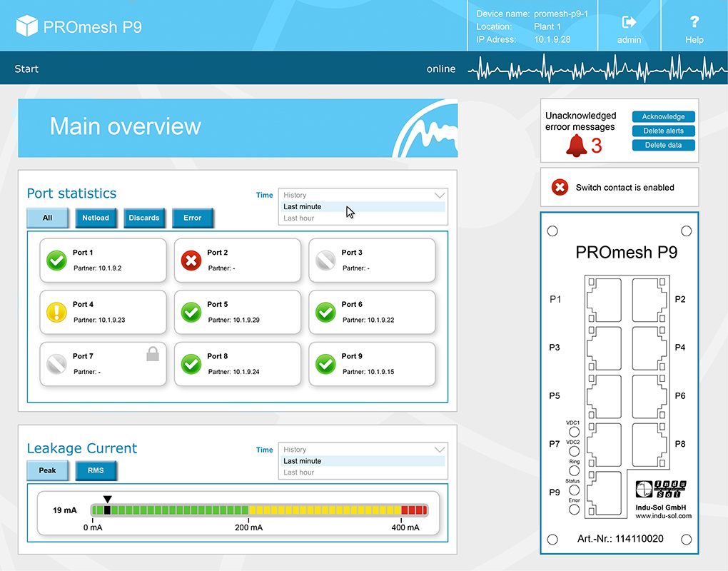The image size is (728, 571).
Task: Click the red alarm bell icon
Action: [x=576, y=145]
